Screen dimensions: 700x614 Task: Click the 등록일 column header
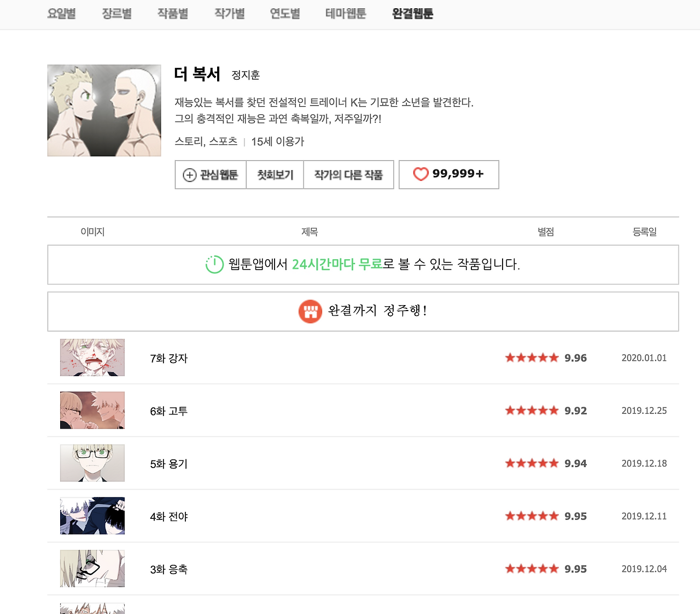click(x=645, y=232)
